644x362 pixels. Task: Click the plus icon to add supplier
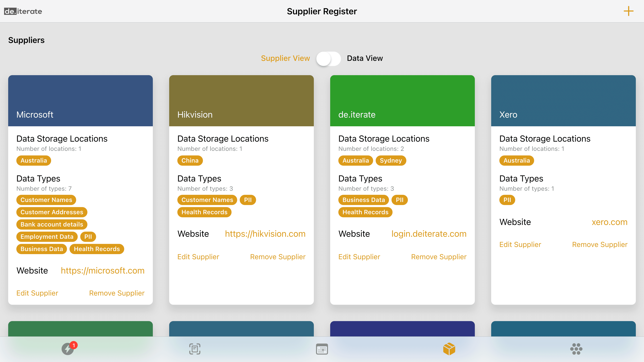(x=628, y=11)
